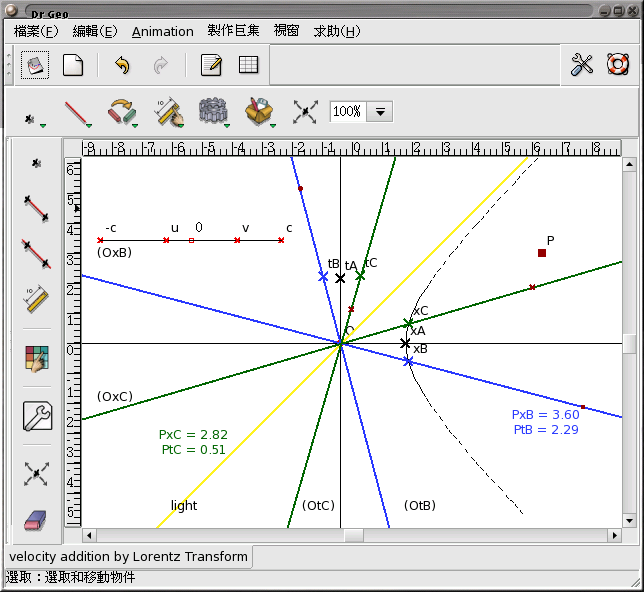Expand the line tools dropdown arrow

point(89,125)
